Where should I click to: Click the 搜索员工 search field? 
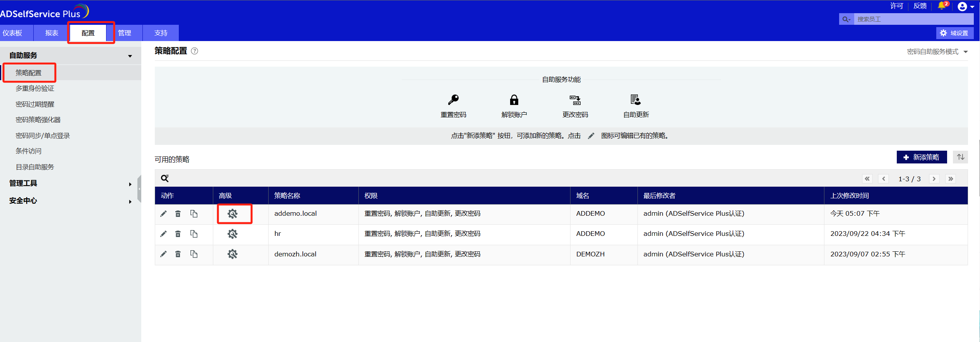tap(913, 19)
